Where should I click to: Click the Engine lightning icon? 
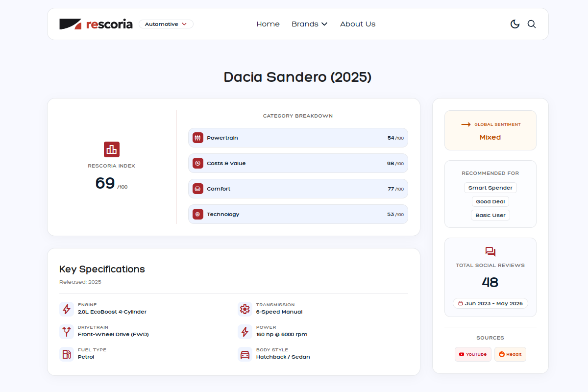[x=67, y=309]
